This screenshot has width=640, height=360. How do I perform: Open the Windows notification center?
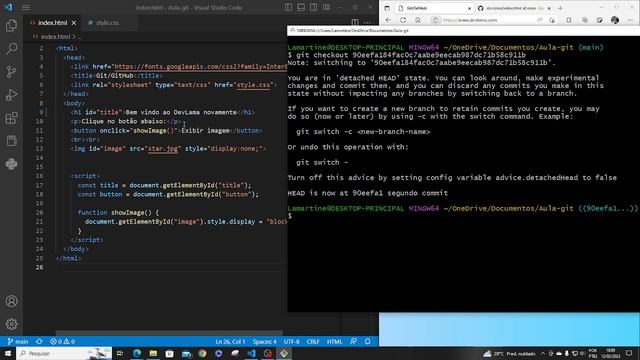tap(629, 353)
